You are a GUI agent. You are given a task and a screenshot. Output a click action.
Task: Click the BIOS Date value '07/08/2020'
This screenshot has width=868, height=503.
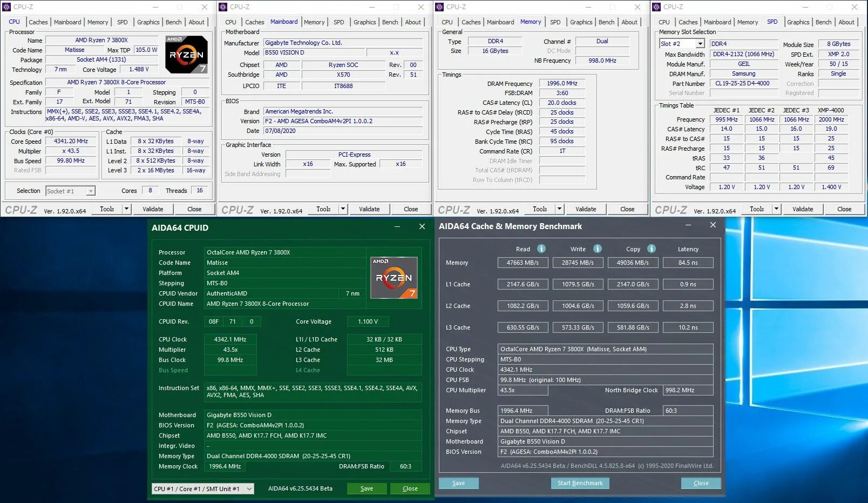[343, 131]
